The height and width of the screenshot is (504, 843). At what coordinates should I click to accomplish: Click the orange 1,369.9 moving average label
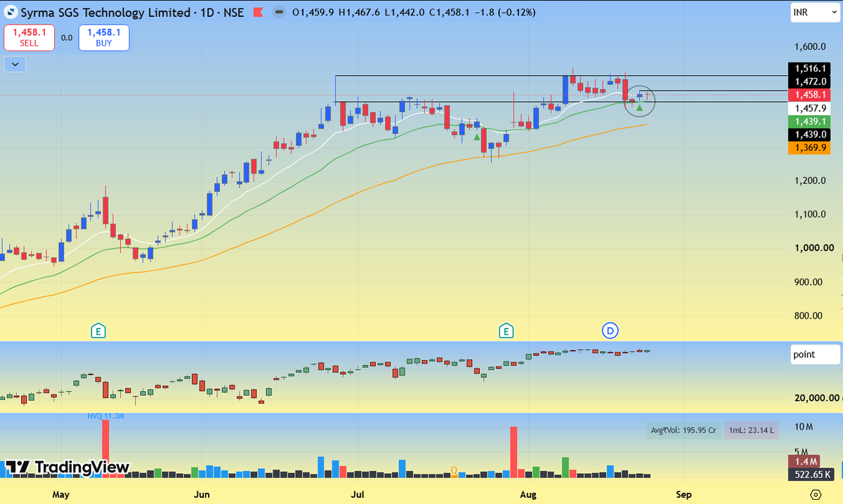click(810, 147)
